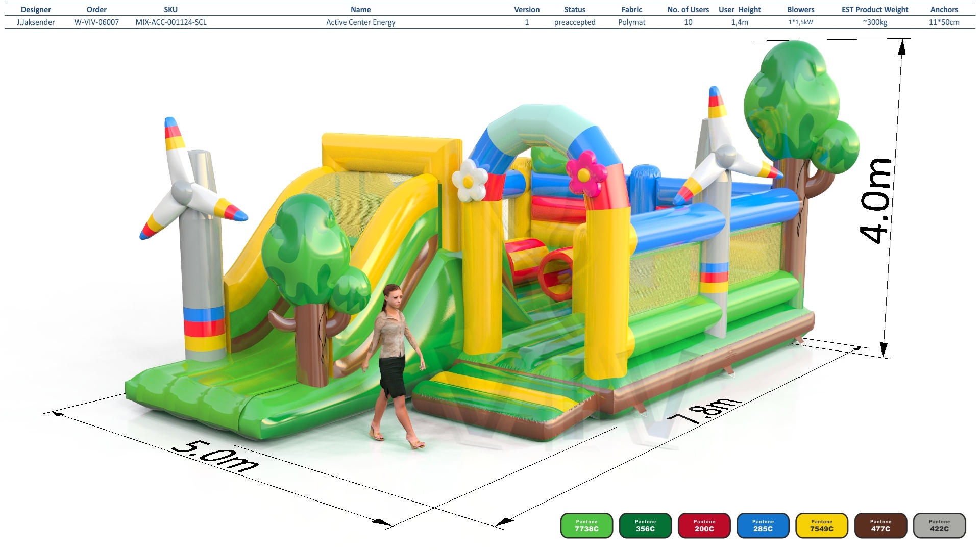Click the User Height header
The height and width of the screenshot is (551, 980).
coord(740,10)
